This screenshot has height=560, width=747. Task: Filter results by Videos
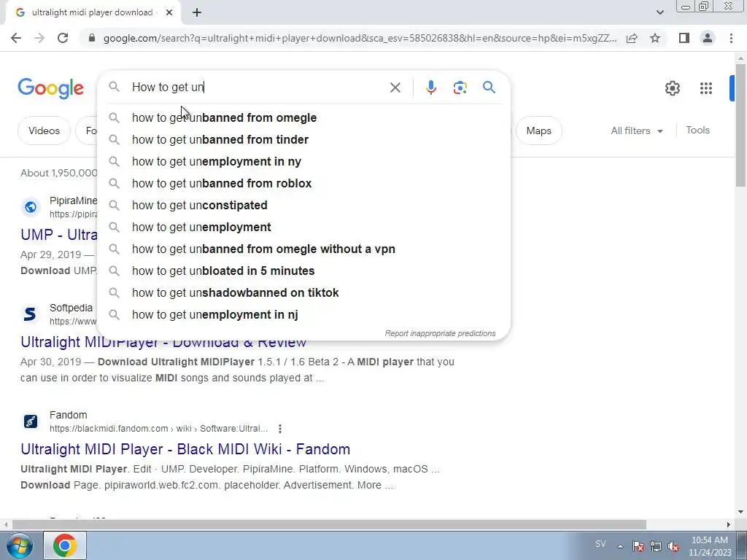(44, 131)
